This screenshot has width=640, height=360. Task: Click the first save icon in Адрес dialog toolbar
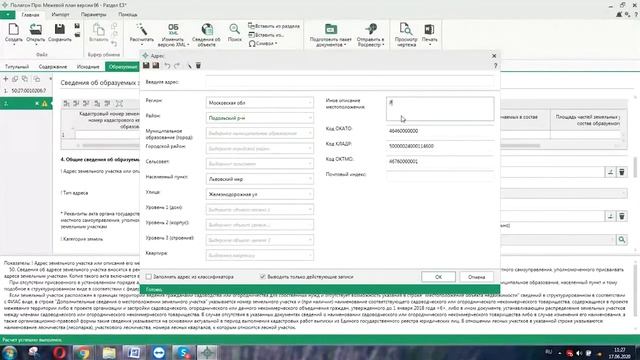(146, 65)
